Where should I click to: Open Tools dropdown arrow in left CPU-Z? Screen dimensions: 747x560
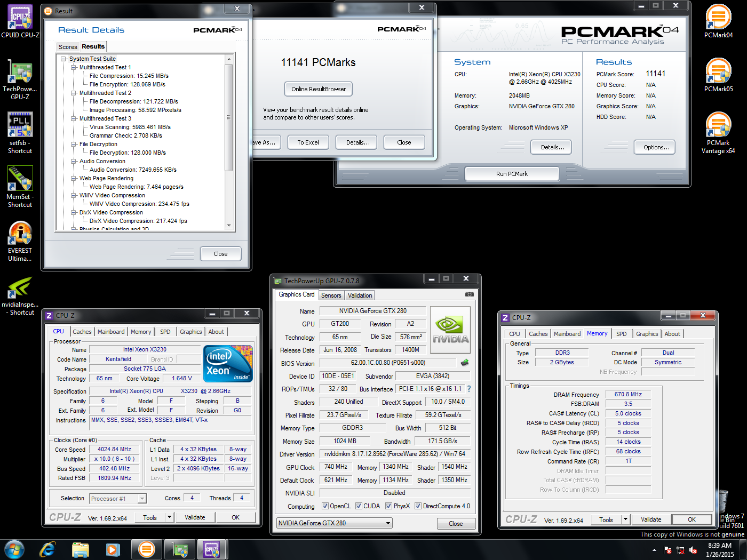click(169, 517)
